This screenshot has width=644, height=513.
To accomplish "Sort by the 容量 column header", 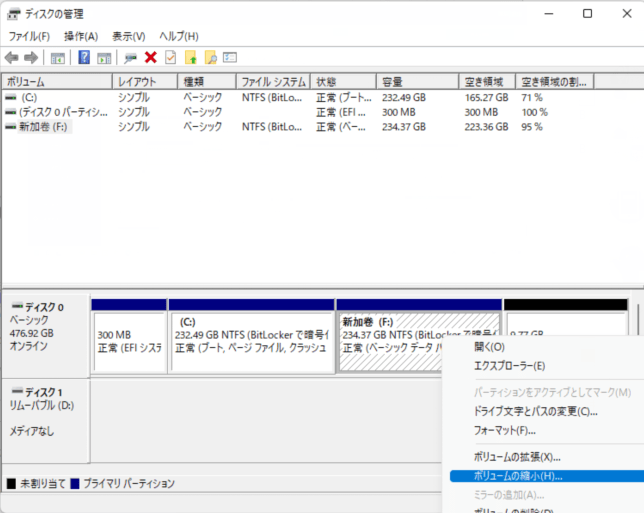I will tap(391, 81).
